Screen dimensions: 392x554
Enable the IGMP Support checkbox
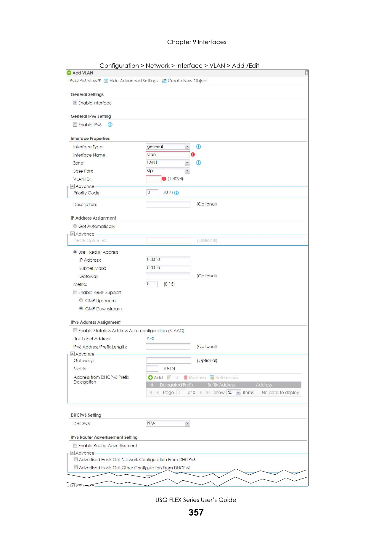coord(75,292)
